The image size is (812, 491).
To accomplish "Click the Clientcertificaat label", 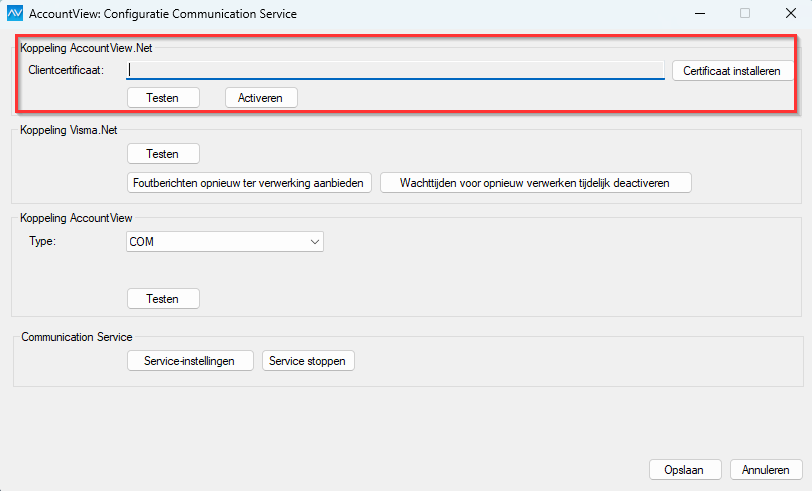I will pos(66,70).
